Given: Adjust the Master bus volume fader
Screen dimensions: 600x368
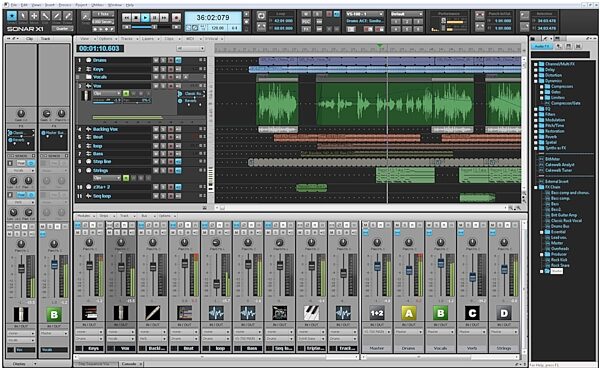Looking at the screenshot, I should (377, 266).
